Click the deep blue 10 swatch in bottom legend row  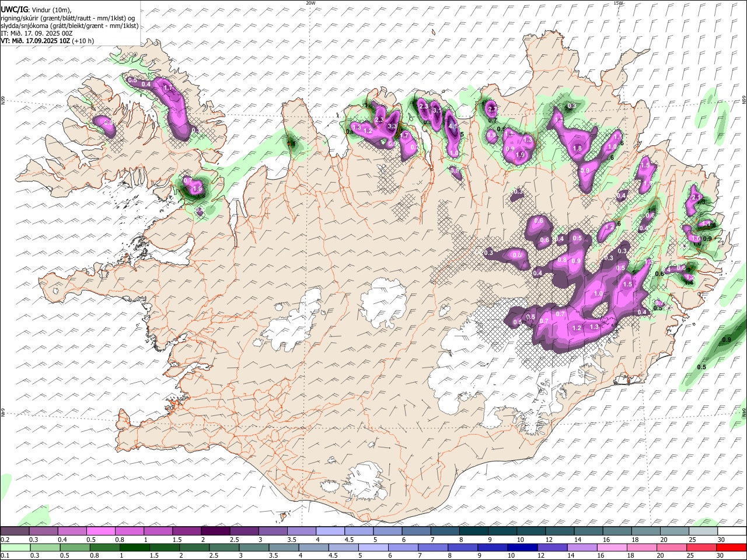pos(522,548)
